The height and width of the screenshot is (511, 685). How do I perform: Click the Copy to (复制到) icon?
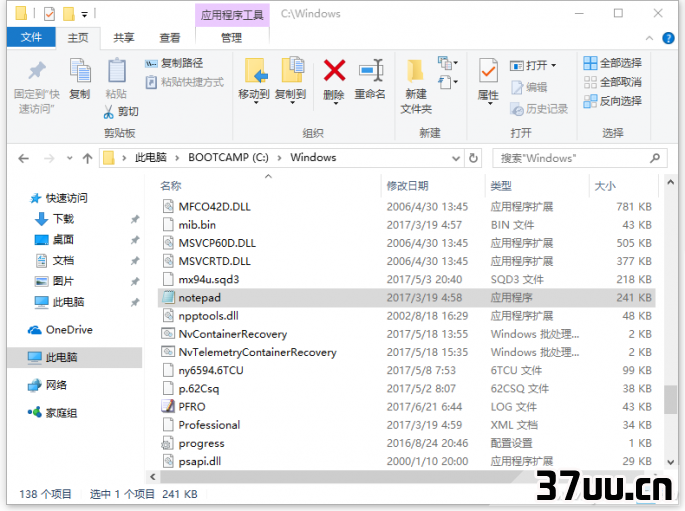pos(291,70)
